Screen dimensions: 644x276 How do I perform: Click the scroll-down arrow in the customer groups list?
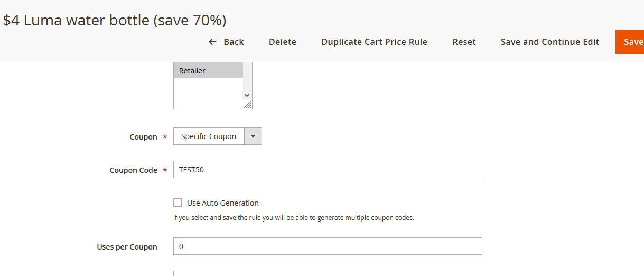(x=247, y=95)
